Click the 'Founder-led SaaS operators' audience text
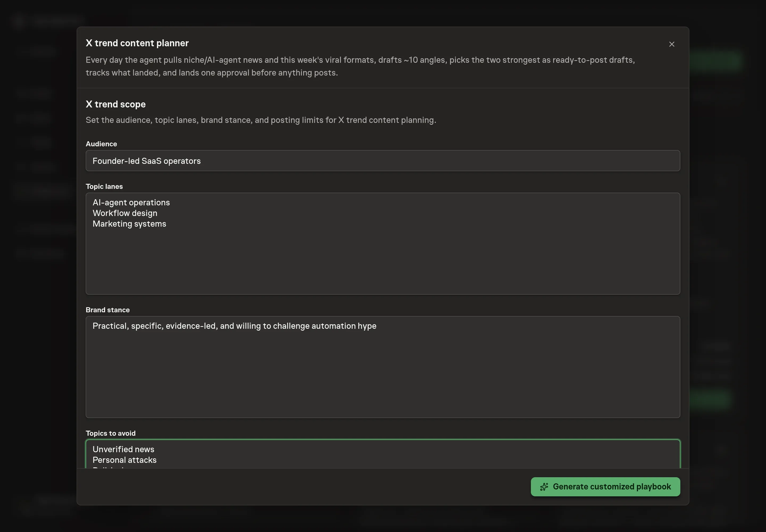The height and width of the screenshot is (532, 766). 147,161
